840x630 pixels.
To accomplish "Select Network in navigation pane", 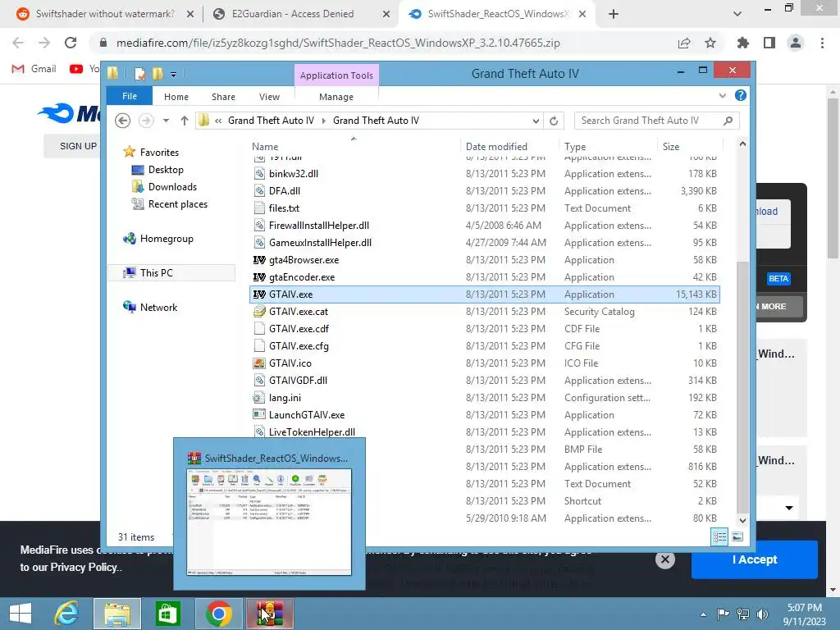I will 158,308.
